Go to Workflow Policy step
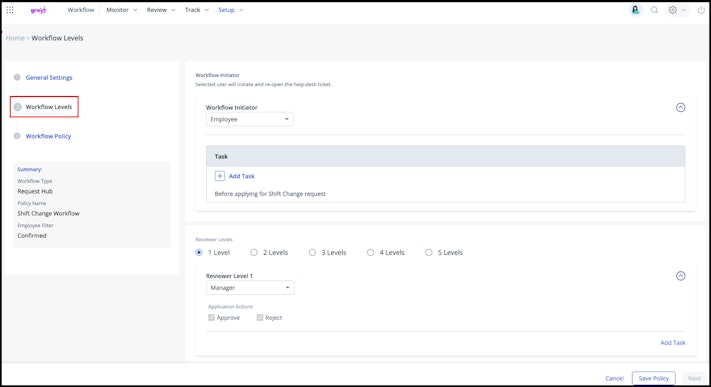This screenshot has width=711, height=387. coord(49,136)
